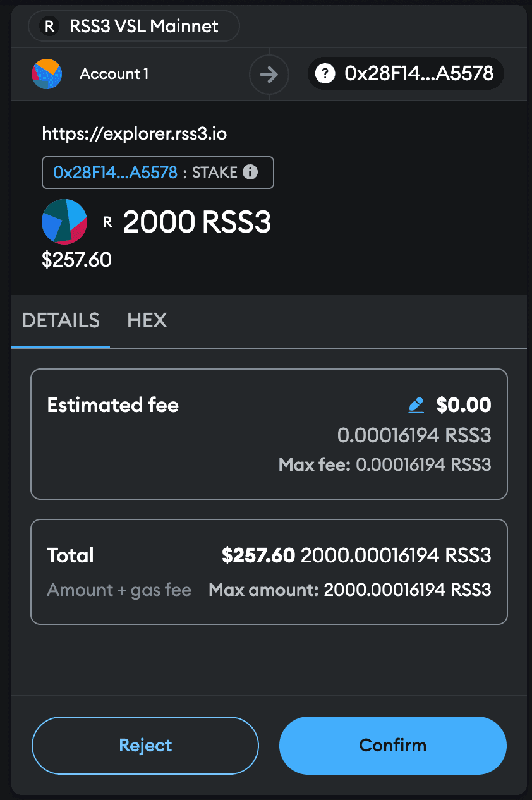Click the arrow icon between sender and recipient
The width and height of the screenshot is (532, 800).
pyautogui.click(x=269, y=75)
